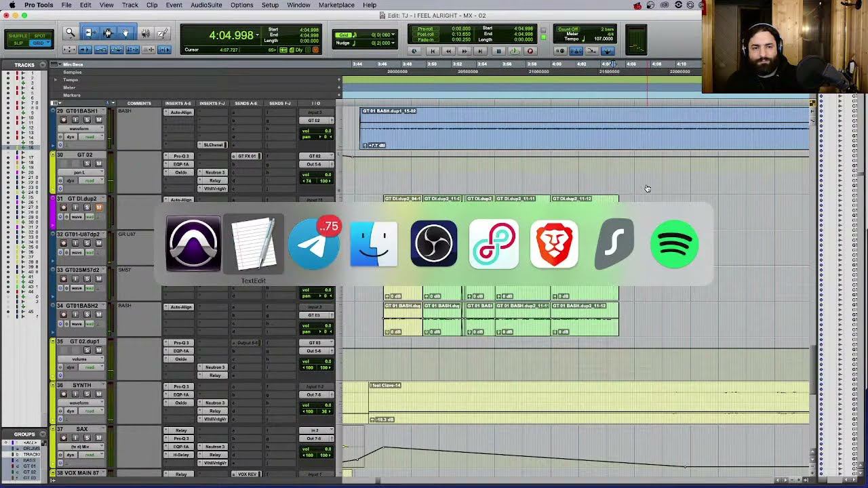Enable Shuffle edit mode
The image size is (868, 488).
(18, 36)
